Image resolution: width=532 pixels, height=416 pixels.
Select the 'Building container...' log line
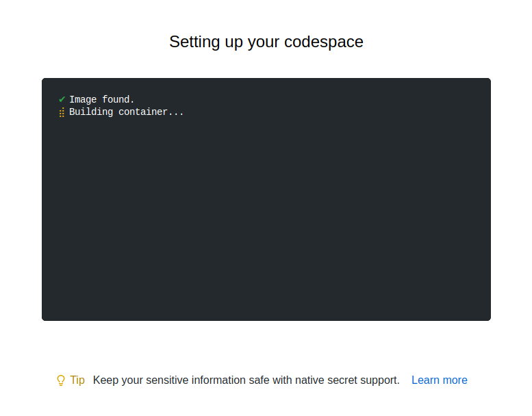tap(126, 112)
